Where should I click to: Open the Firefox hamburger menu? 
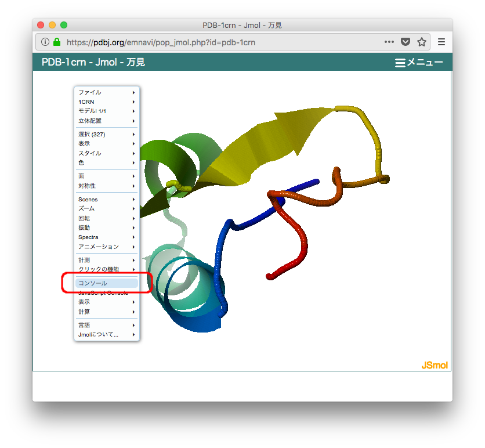click(x=441, y=42)
